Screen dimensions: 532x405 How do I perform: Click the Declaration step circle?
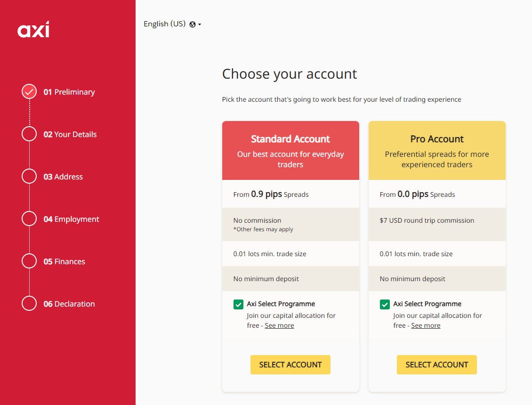click(x=29, y=303)
